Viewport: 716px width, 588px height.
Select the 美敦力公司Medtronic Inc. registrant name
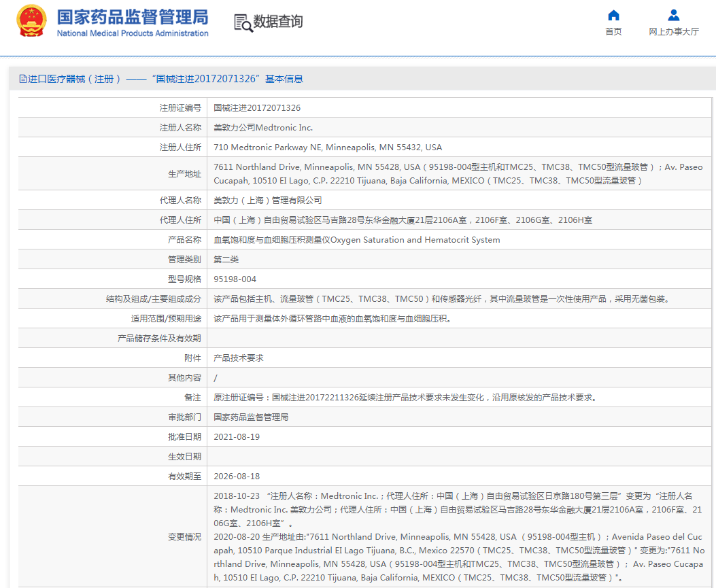263,128
